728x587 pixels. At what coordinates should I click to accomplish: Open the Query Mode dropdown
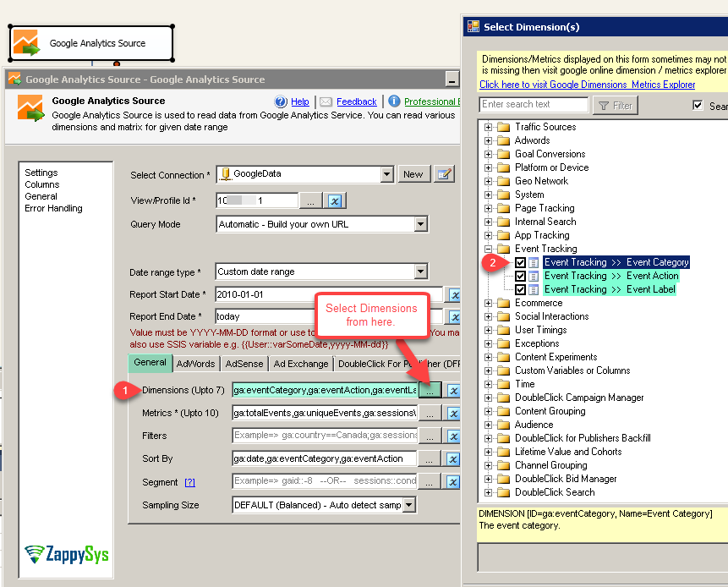tap(420, 224)
